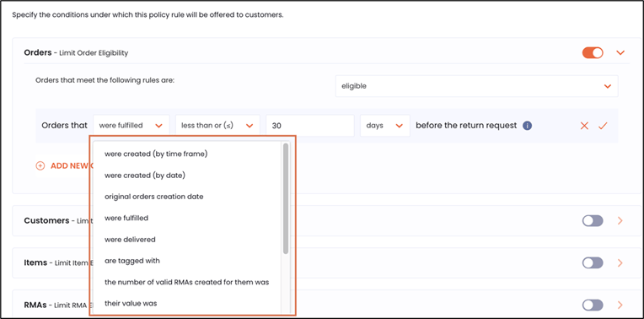The height and width of the screenshot is (319, 644).
Task: Delete the order rule with X icon
Action: pyautogui.click(x=584, y=126)
